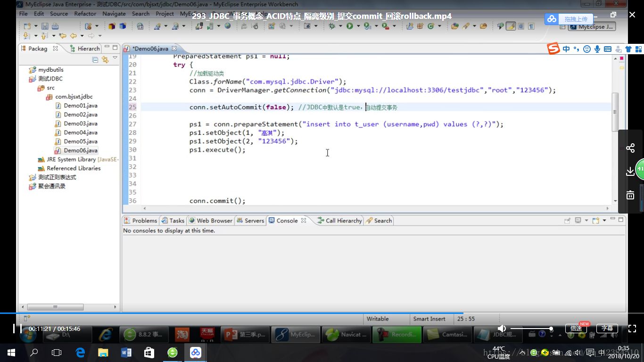The image size is (644, 362).
Task: Click the Sogou microphone voice input icon
Action: pos(597,49)
